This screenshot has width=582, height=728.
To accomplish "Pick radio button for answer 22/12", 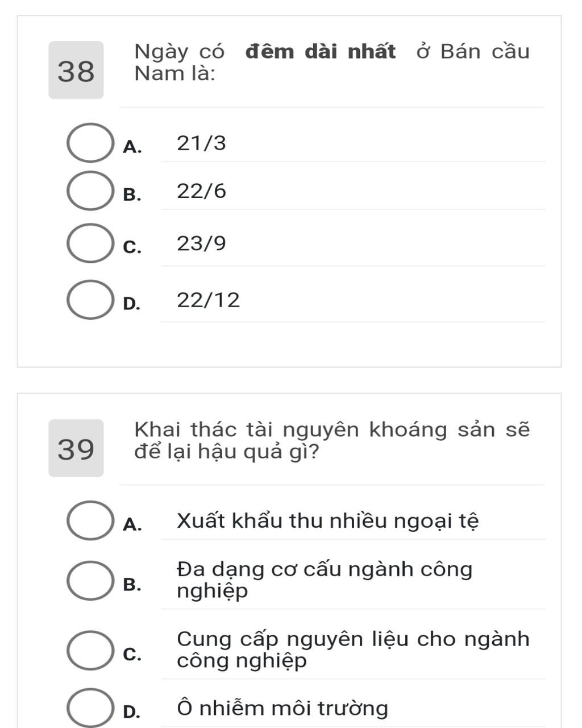I will point(90,300).
